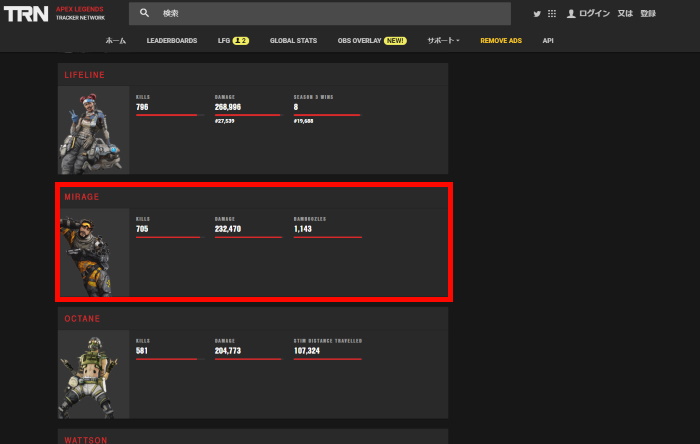
Task: Click Octane kills value 581
Action: (142, 351)
